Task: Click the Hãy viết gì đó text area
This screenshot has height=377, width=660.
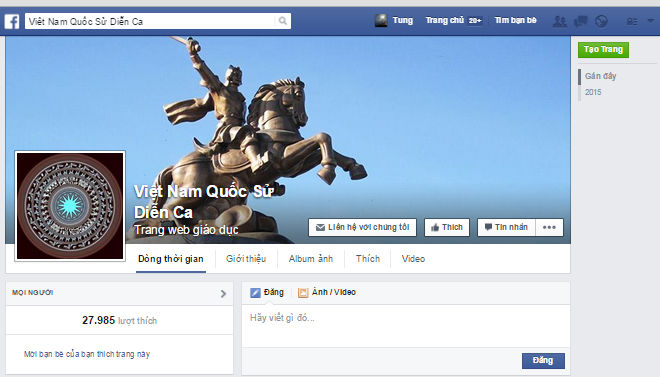Action: pyautogui.click(x=406, y=326)
